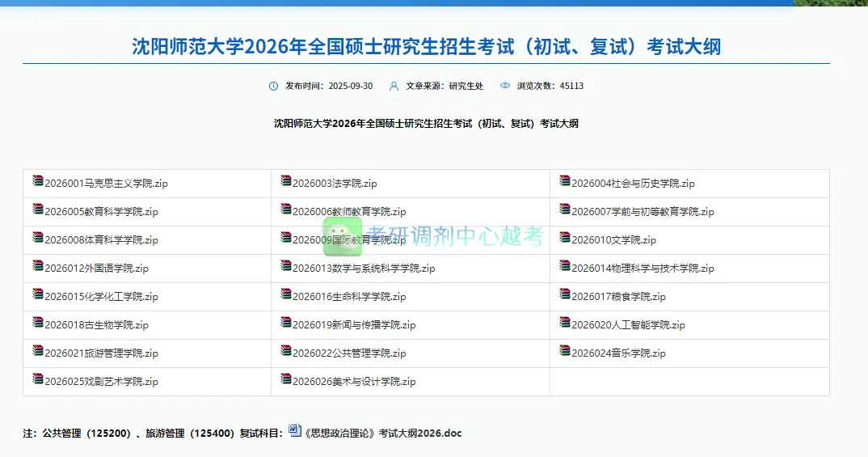Open 《思想政治理论》考试大纲2026.doc link
Screen dimensions: 868x457
(x=383, y=434)
